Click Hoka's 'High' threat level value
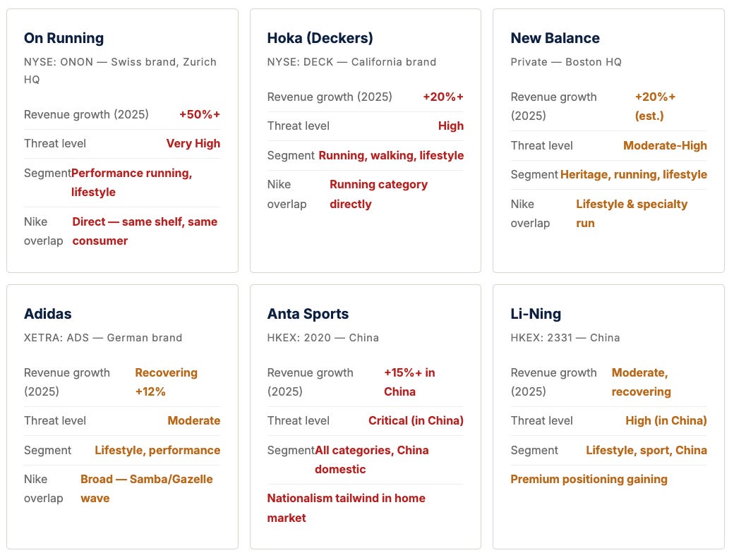Viewport: 734px width, 560px height. [451, 126]
